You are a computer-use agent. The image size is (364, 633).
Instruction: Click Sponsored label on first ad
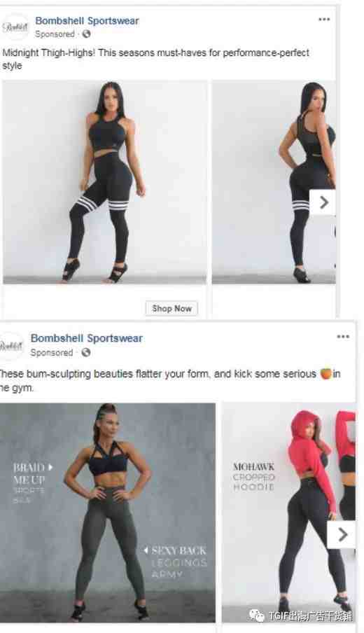55,34
